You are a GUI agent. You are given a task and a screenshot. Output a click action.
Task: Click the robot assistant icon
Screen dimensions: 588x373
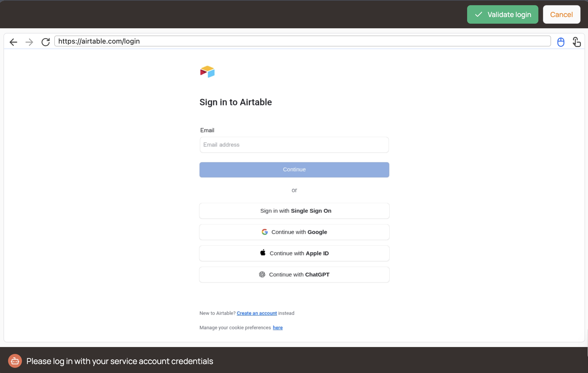coord(15,361)
